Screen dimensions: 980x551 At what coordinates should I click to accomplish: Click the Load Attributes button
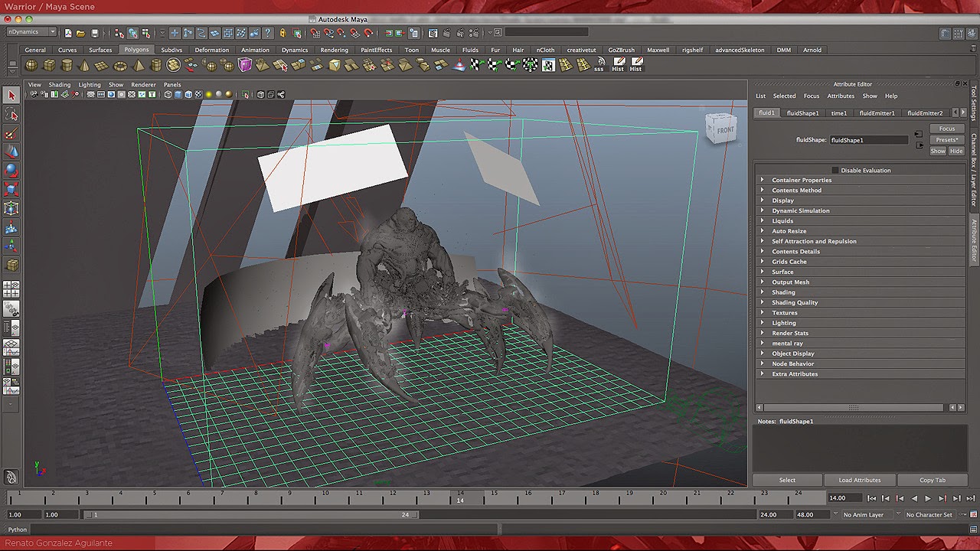click(x=859, y=480)
